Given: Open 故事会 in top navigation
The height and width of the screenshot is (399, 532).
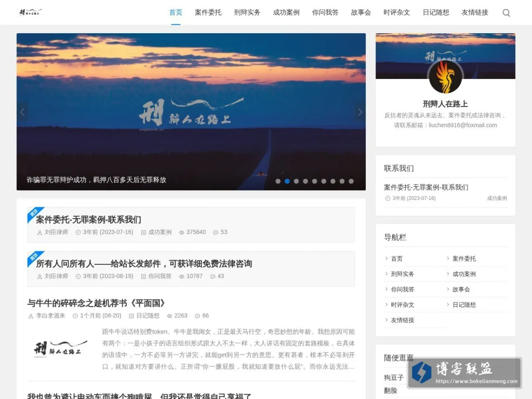Looking at the screenshot, I should tap(361, 12).
